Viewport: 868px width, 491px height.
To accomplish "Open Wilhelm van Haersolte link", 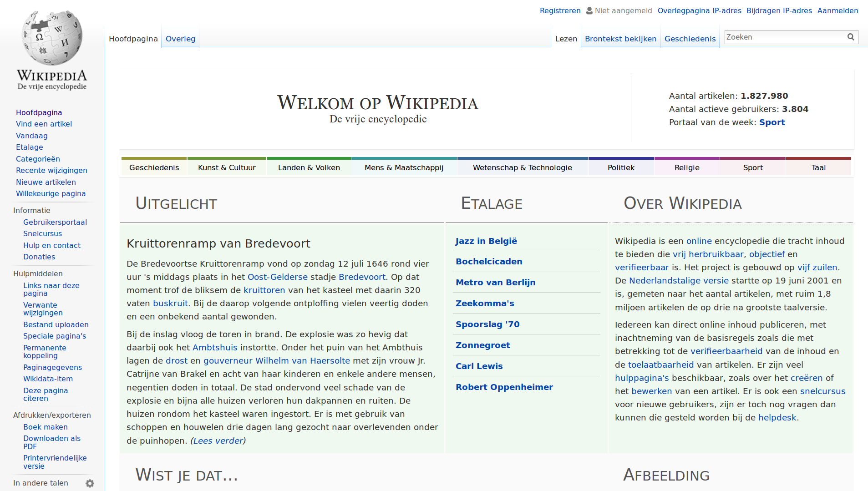I will [302, 360].
